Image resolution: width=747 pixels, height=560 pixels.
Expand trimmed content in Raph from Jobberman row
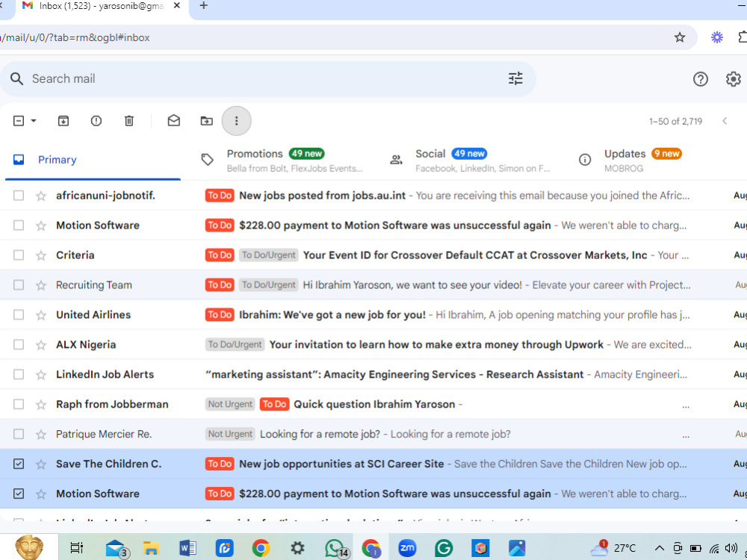[686, 405]
